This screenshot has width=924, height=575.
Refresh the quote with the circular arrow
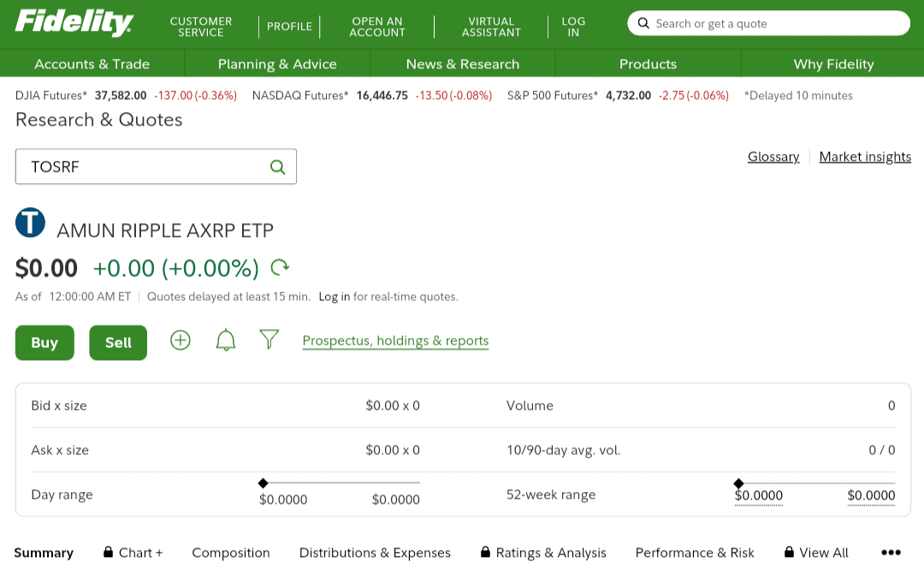pos(280,268)
